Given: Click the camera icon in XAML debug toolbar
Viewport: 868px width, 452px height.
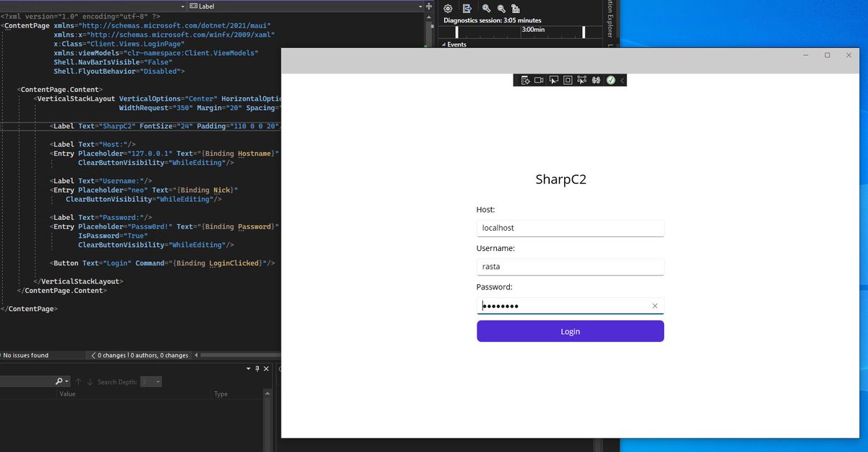Looking at the screenshot, I should (x=539, y=80).
